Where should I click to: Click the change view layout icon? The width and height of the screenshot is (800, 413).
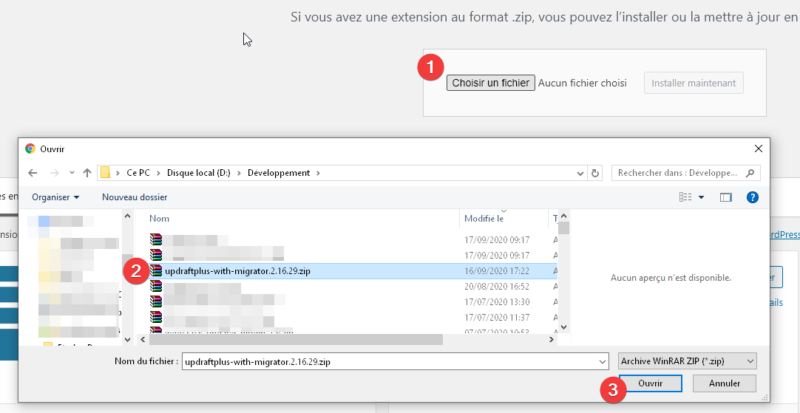(688, 197)
